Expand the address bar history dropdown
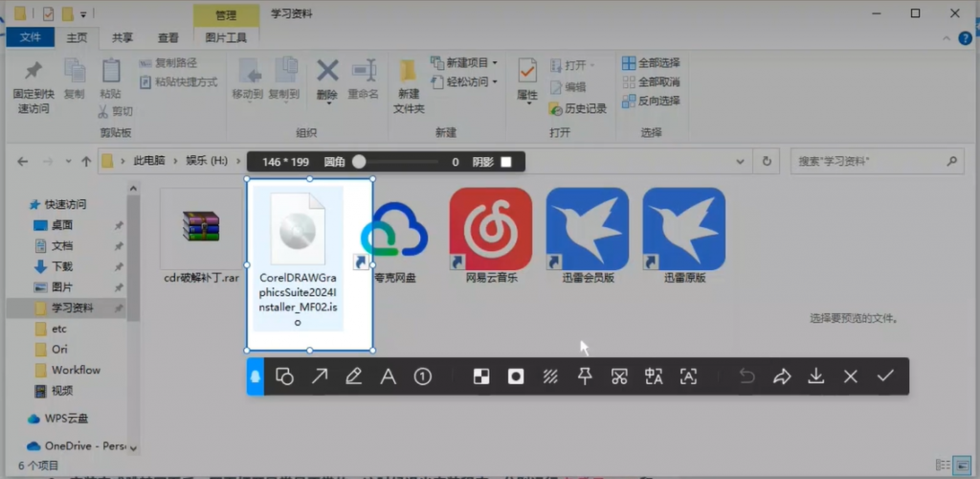This screenshot has width=980, height=479. [741, 161]
